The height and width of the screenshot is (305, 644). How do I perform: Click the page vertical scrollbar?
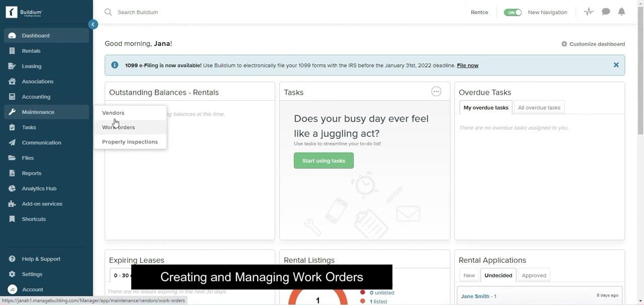pos(640,70)
